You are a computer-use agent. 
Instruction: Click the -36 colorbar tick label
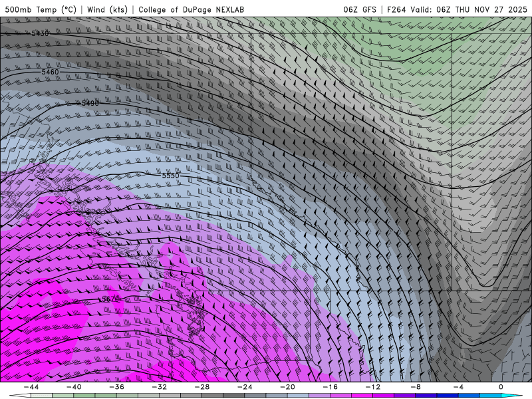(116, 387)
